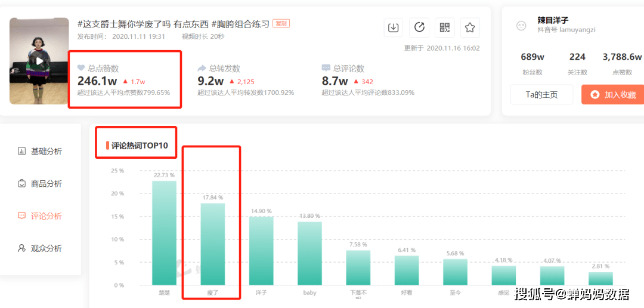
Task: Click 更新于 2020.11.16 16:02 text
Action: tap(442, 48)
